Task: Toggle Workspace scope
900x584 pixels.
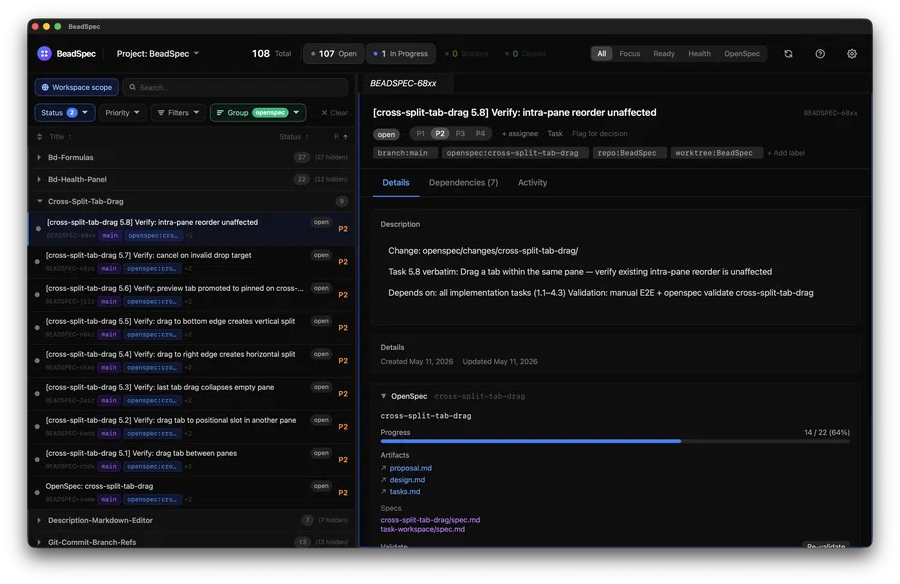Action: click(x=77, y=87)
